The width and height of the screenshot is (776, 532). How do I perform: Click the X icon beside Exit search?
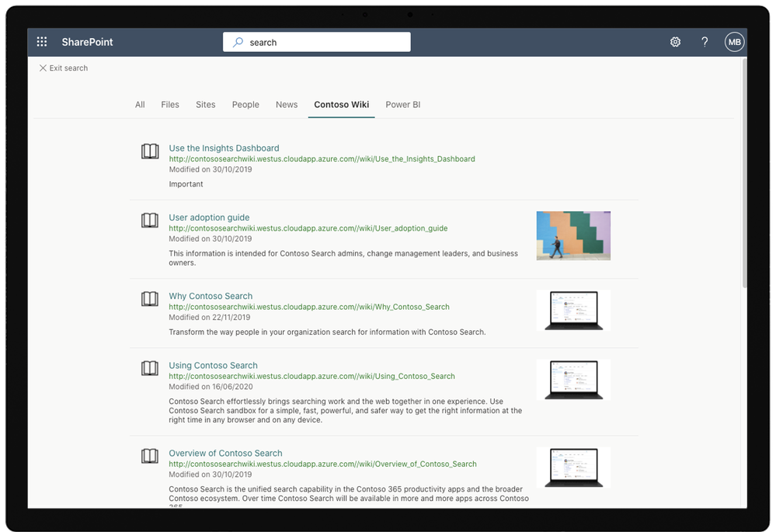(43, 68)
